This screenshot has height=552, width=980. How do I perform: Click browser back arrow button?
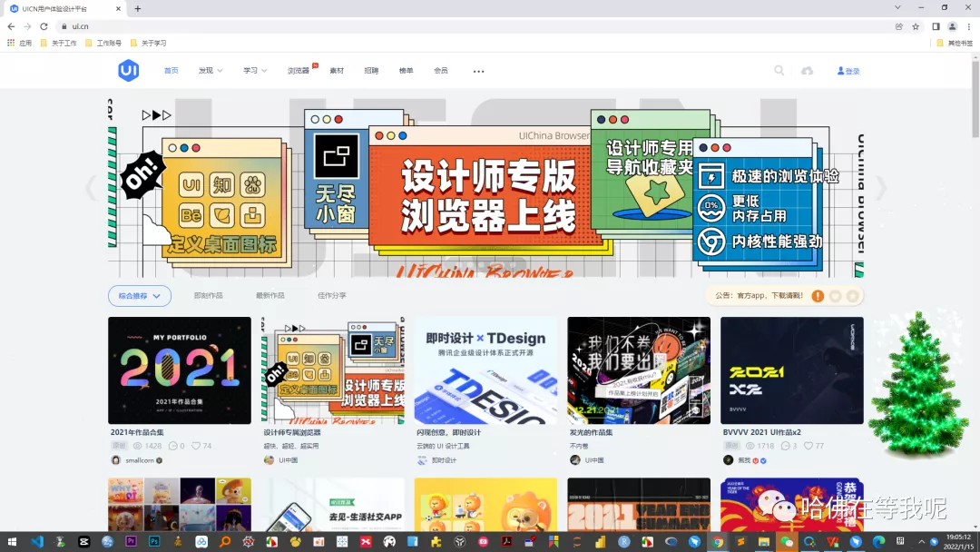point(11,26)
